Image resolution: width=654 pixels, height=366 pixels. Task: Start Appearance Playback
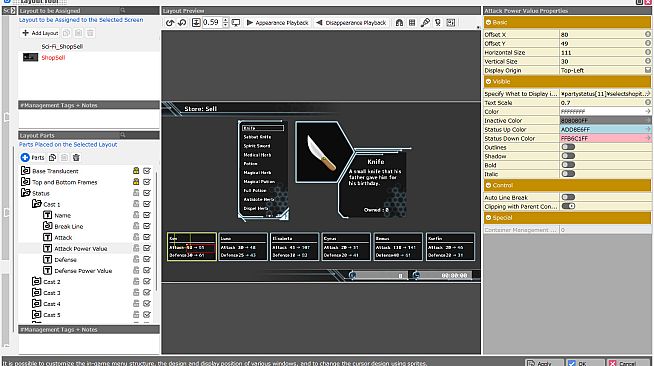pyautogui.click(x=277, y=23)
